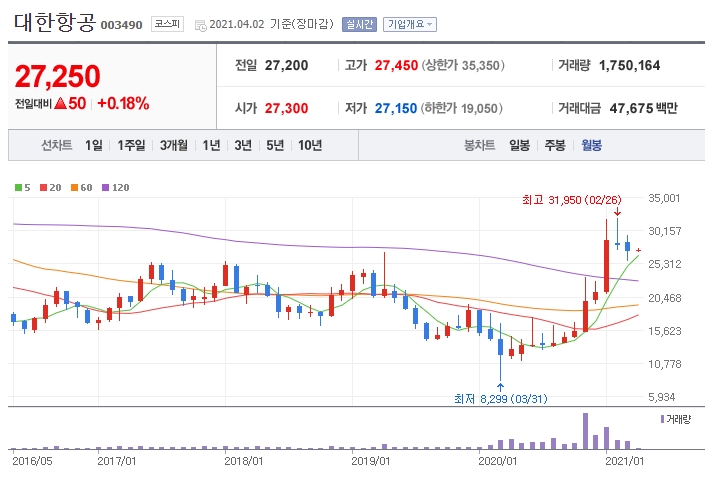Click the 30,157 price axis label
The image size is (705, 487).
pos(665,231)
